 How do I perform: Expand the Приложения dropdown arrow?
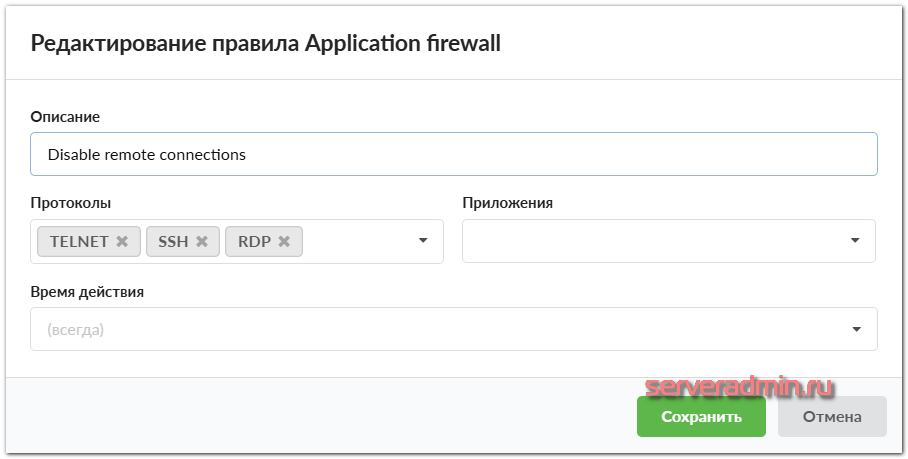coord(855,241)
